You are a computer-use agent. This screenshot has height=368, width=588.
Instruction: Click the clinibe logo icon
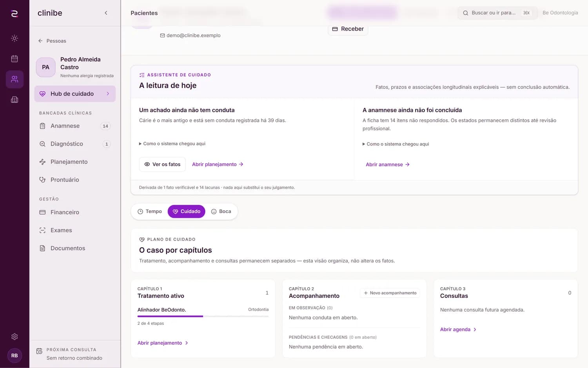pyautogui.click(x=15, y=14)
